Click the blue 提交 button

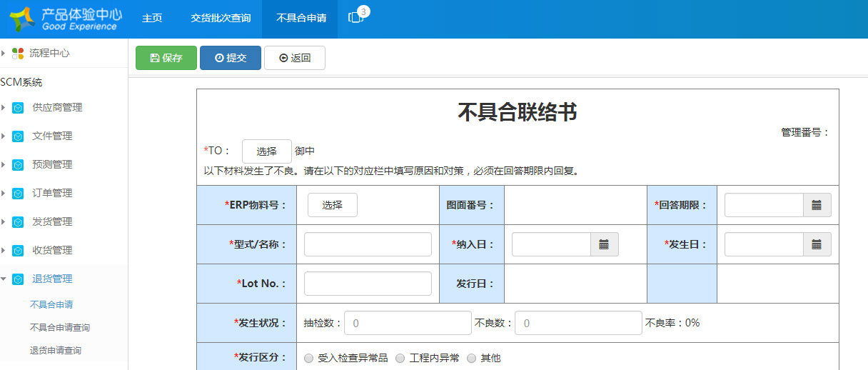(231, 58)
